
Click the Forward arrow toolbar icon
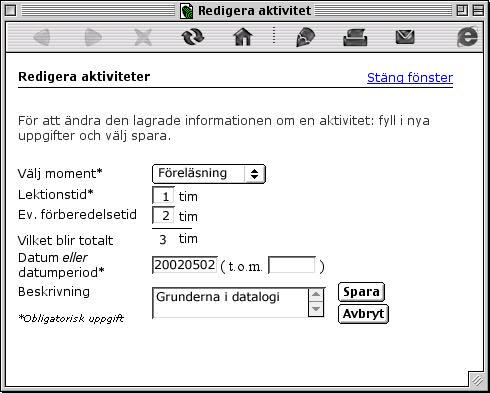click(x=93, y=37)
